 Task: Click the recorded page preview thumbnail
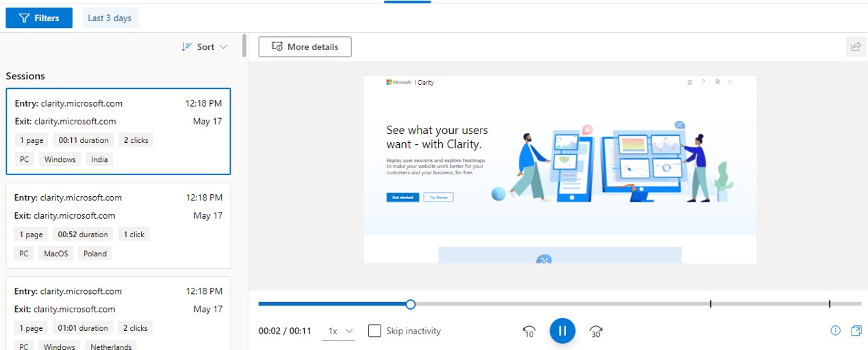560,170
